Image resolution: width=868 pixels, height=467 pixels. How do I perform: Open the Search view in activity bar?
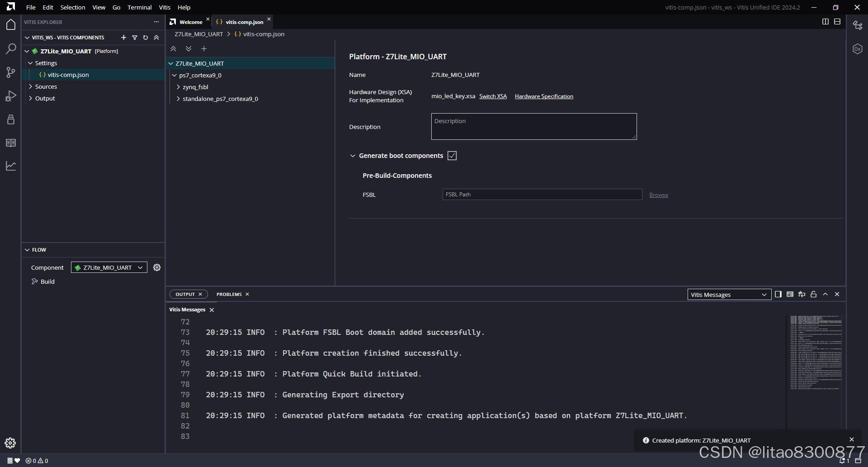click(x=11, y=48)
